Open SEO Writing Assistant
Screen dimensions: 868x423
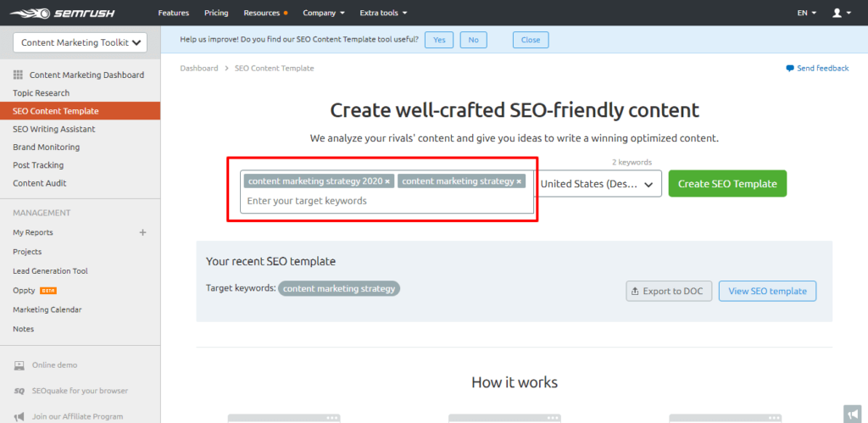point(54,129)
